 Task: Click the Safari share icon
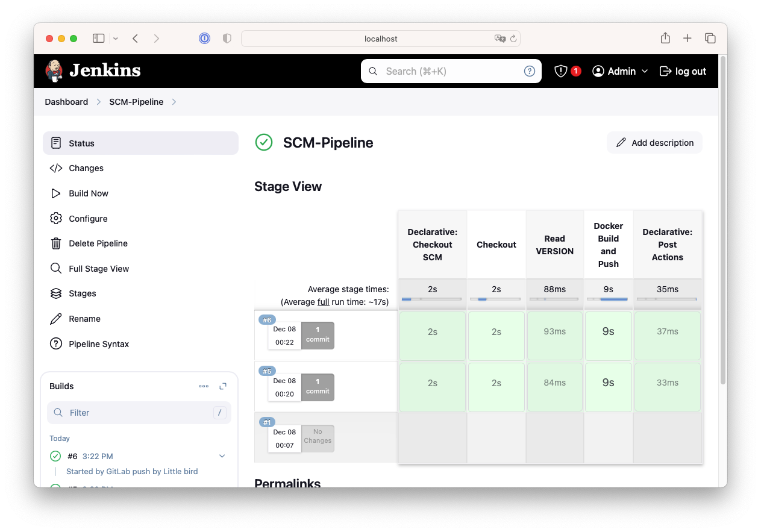665,38
